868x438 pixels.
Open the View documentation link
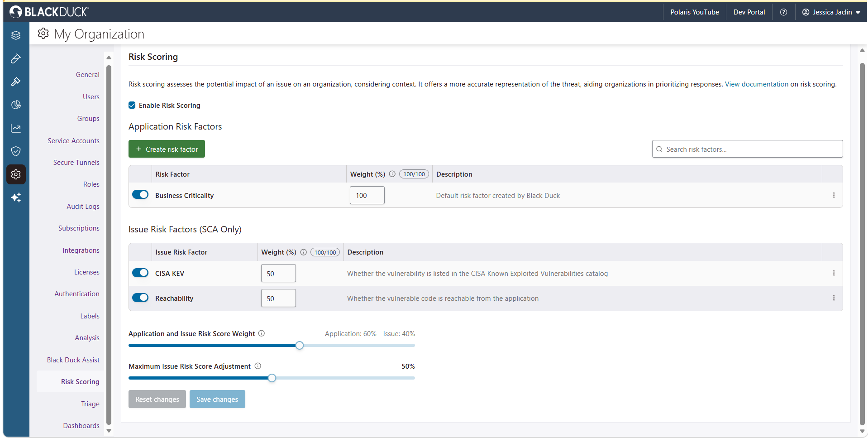(757, 84)
